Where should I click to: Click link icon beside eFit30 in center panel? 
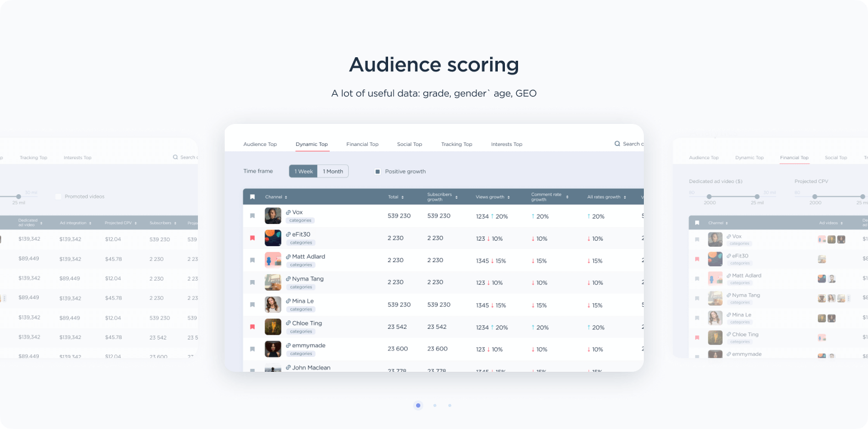click(289, 234)
